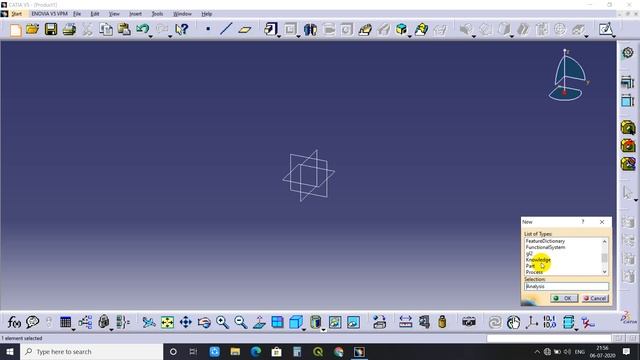Image resolution: width=640 pixels, height=360 pixels.
Task: Click the Formula f(x) icon
Action: point(14,322)
